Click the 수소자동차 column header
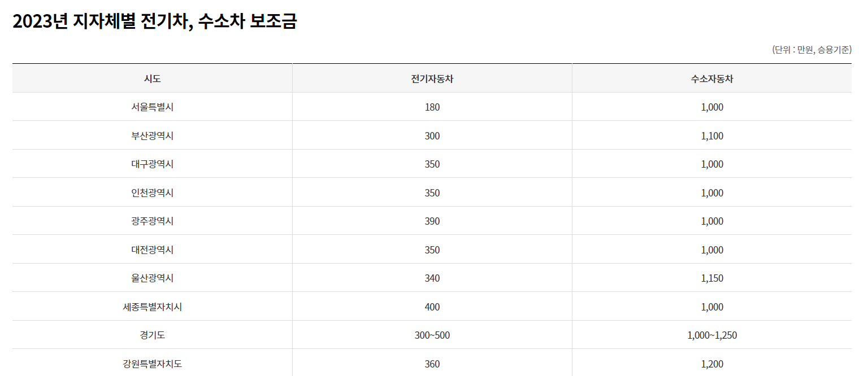868x376 pixels. [712, 79]
